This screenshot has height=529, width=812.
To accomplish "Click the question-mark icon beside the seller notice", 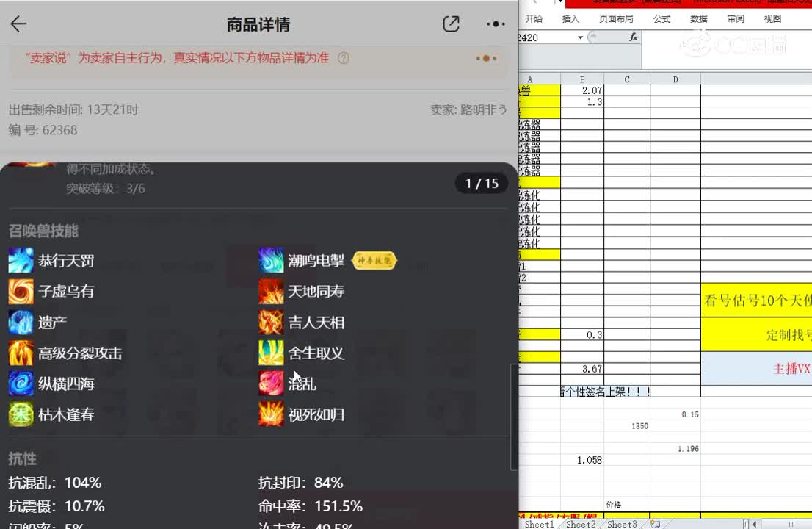I will 343,58.
